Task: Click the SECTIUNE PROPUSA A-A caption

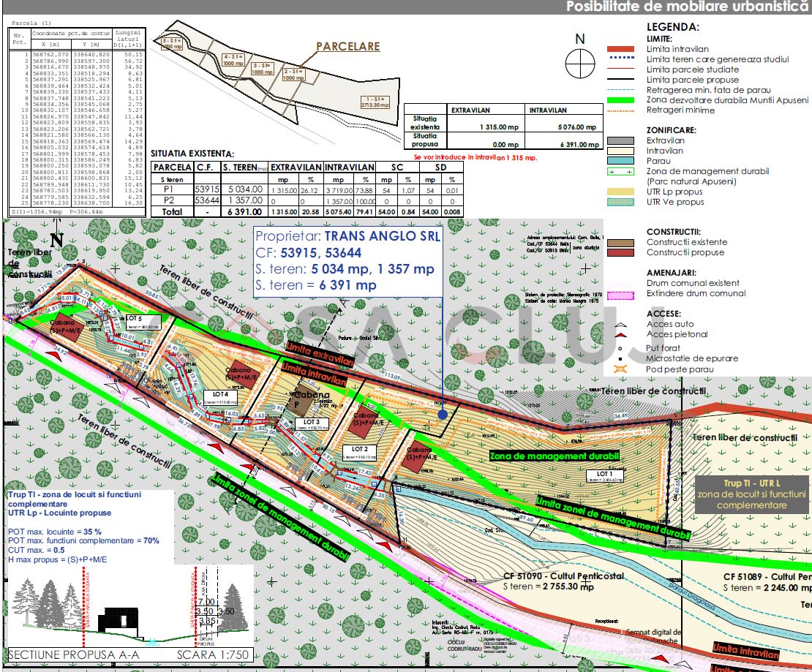Action: (x=74, y=655)
